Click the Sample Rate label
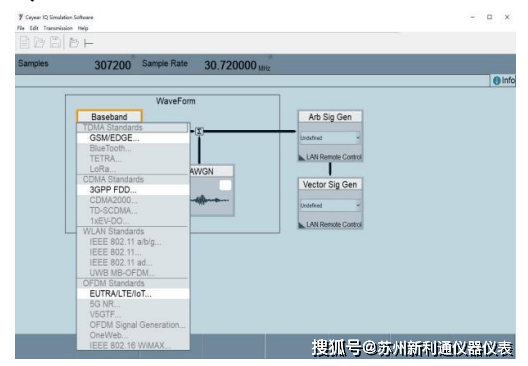Screen dimensions: 528x366 pos(165,63)
